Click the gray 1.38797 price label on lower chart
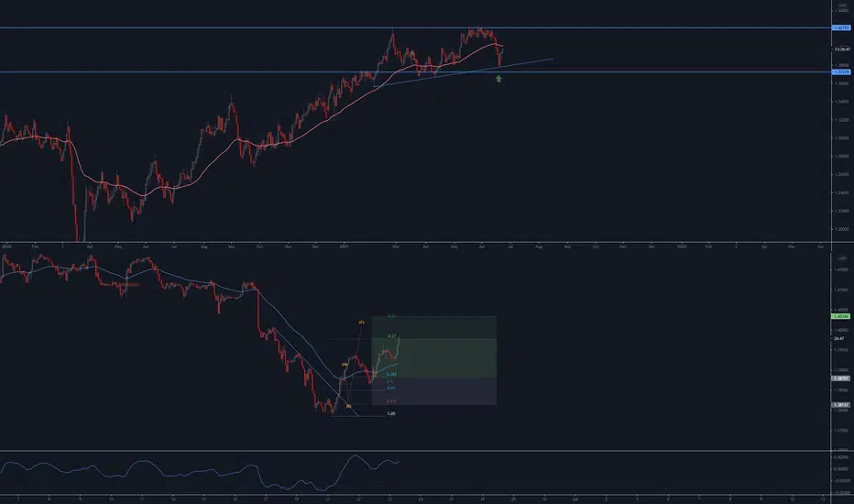This screenshot has height=504, width=854. point(841,378)
